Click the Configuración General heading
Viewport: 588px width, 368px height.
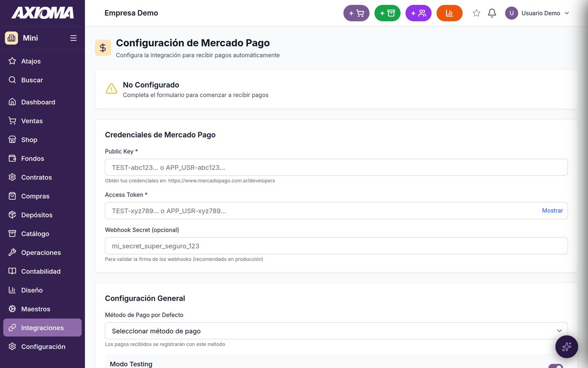[x=145, y=298]
